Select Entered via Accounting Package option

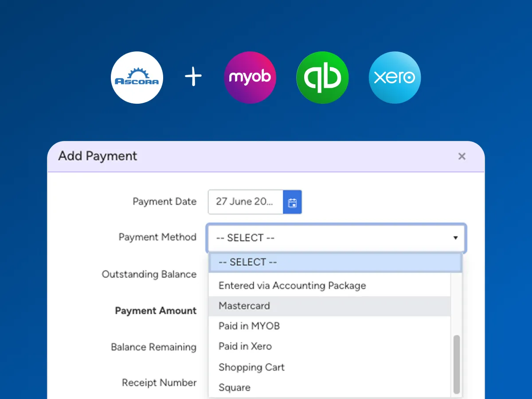pos(330,286)
